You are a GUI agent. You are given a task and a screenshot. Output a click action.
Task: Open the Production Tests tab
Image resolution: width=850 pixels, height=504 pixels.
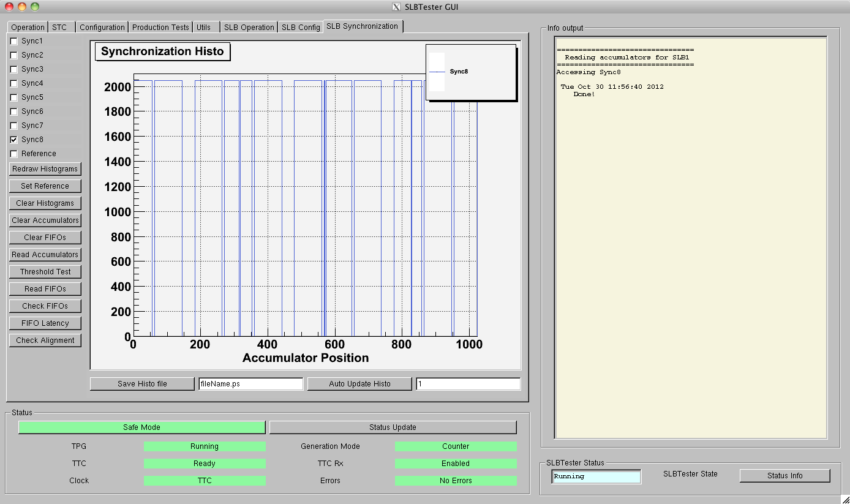click(x=160, y=28)
